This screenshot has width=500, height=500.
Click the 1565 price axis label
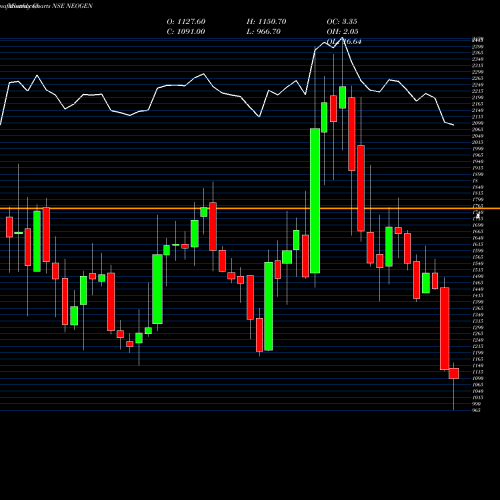click(x=478, y=257)
